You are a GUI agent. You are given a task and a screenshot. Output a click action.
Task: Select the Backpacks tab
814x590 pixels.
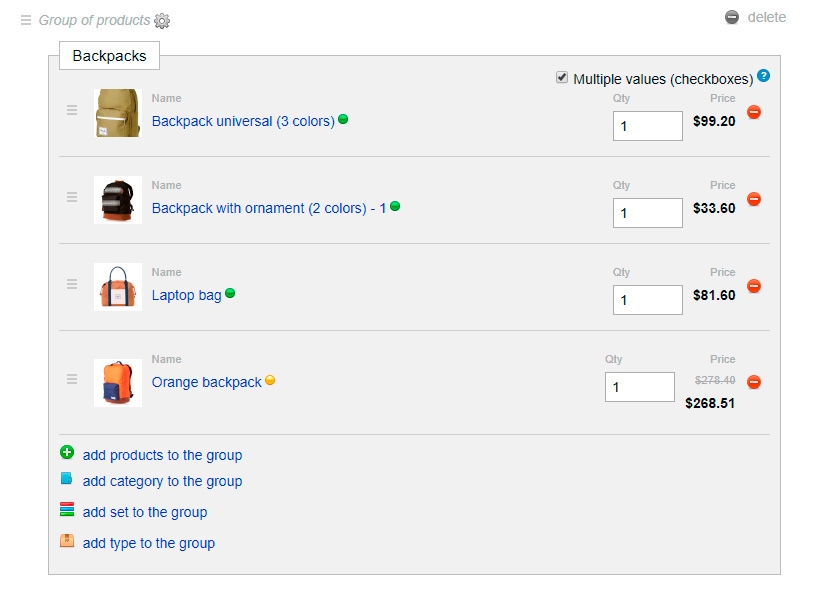click(109, 56)
